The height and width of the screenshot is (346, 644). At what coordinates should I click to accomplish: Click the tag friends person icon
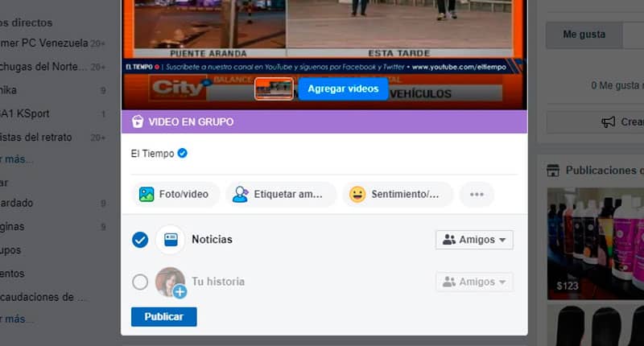(240, 194)
